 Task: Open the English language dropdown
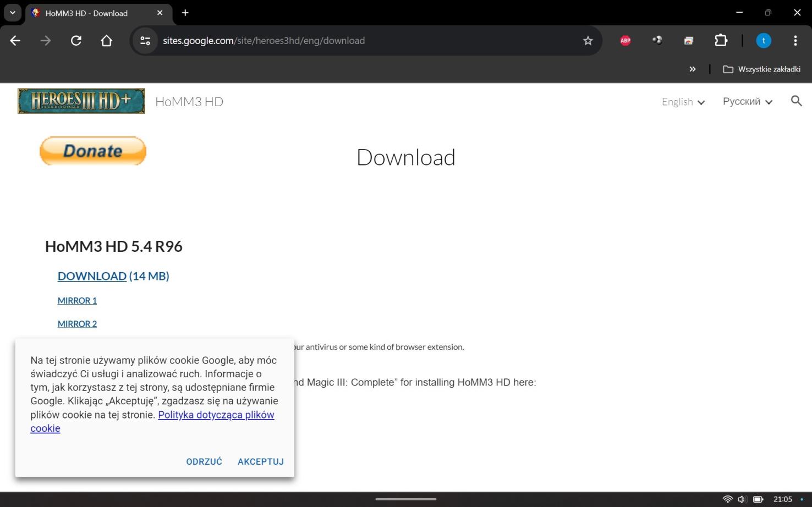683,102
